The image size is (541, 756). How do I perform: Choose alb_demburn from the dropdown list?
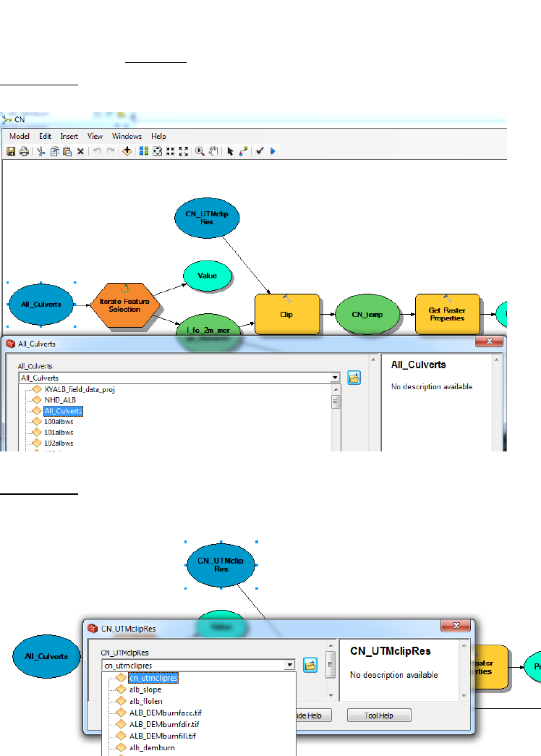152,748
